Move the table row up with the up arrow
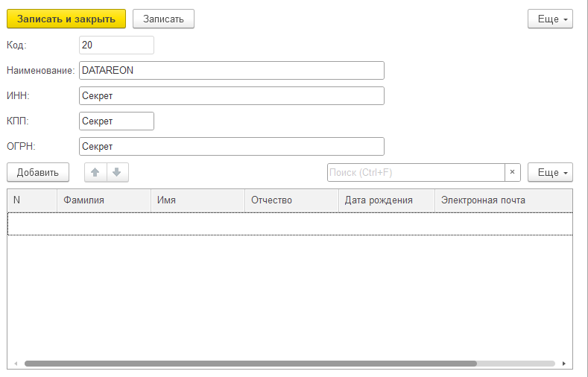 [95, 172]
